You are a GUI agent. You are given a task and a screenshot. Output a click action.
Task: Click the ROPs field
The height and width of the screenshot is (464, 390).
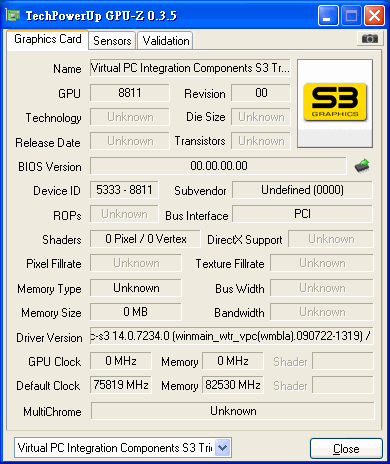[x=124, y=214]
